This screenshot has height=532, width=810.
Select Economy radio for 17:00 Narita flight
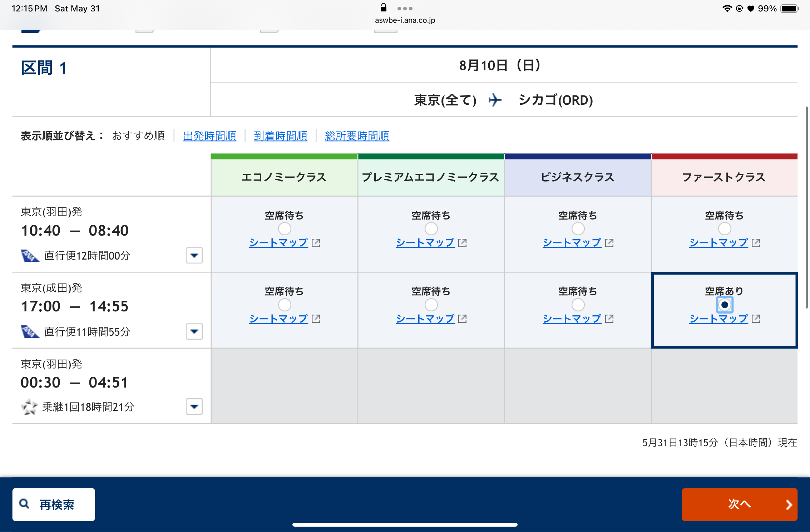click(x=285, y=305)
